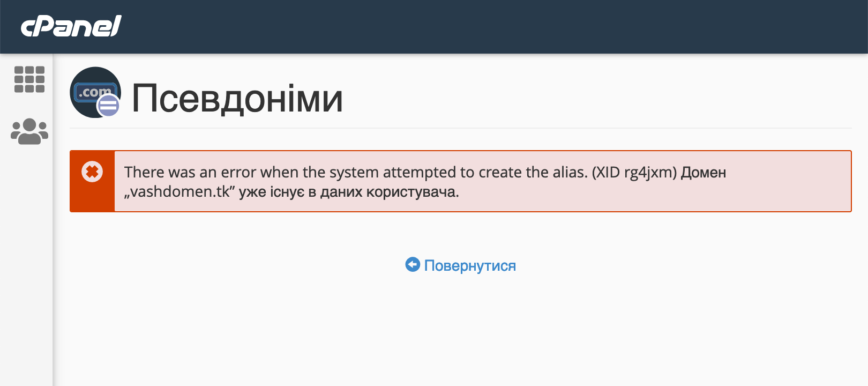The image size is (868, 386).
Task: Click the Aliases .com feature icon
Action: click(95, 93)
